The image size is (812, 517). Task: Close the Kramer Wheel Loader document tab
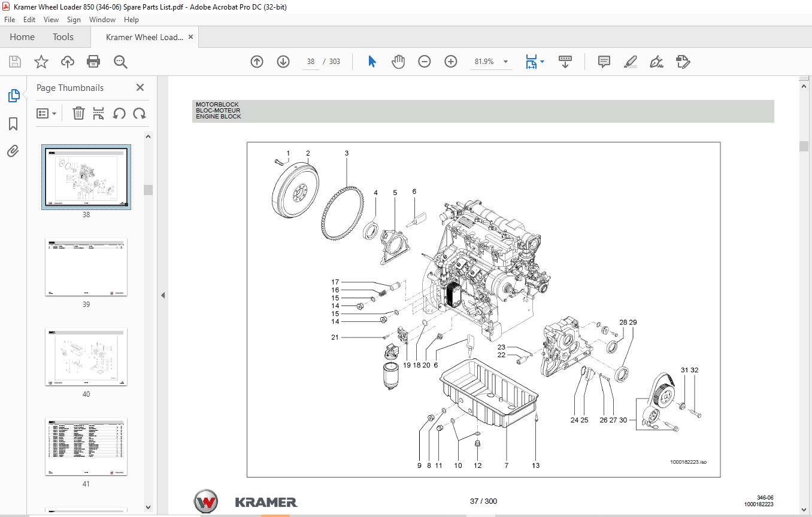point(191,37)
